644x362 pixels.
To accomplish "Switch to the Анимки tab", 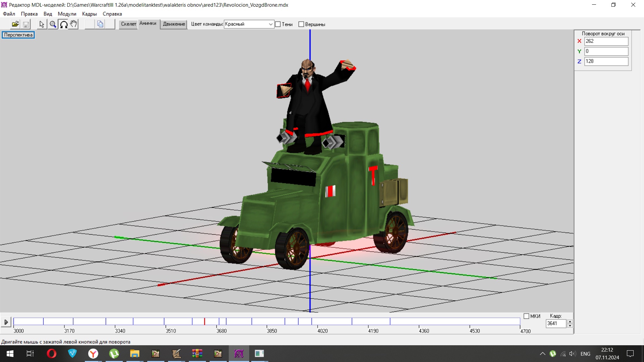I will [148, 23].
